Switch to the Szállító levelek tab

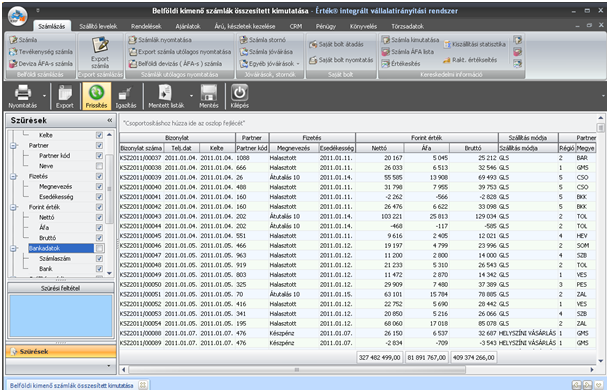(98, 26)
